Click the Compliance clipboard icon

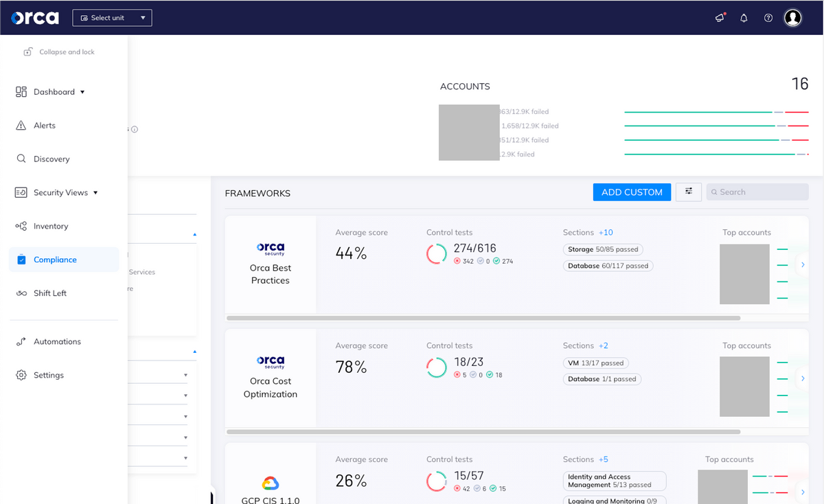(x=21, y=260)
